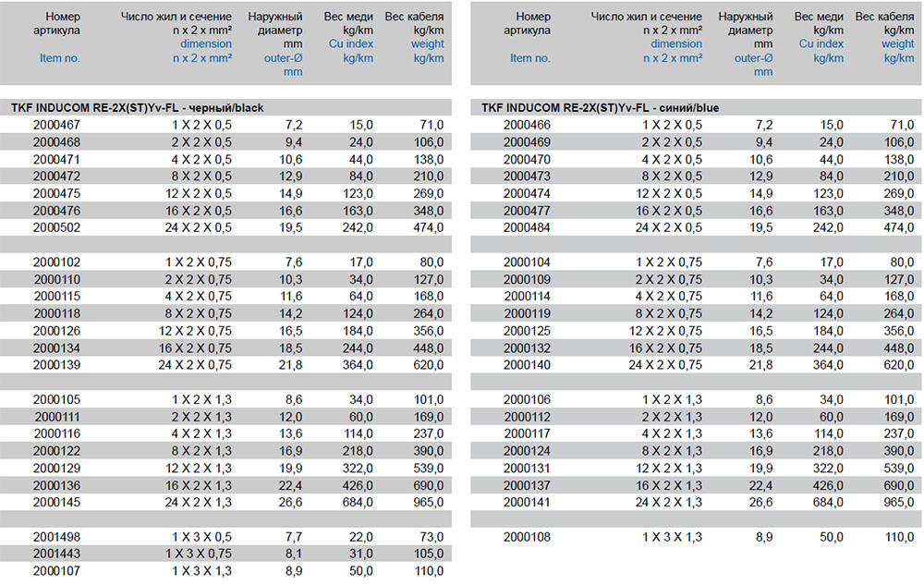Click the heading TKF INDUCOM RE-2X(ST)Yv-FL черный/black
This screenshot has width=924, height=585.
coord(138,108)
